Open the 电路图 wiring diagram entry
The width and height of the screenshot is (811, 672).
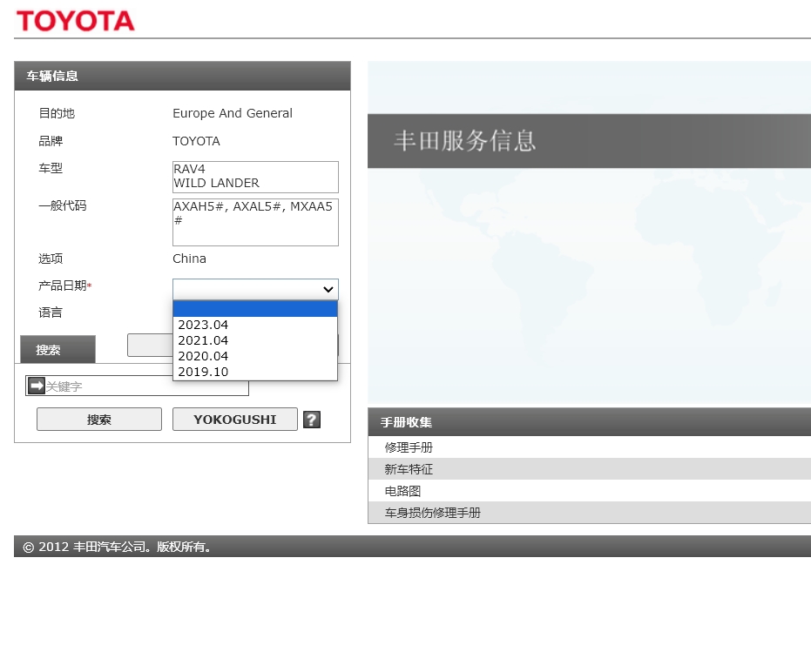point(402,490)
